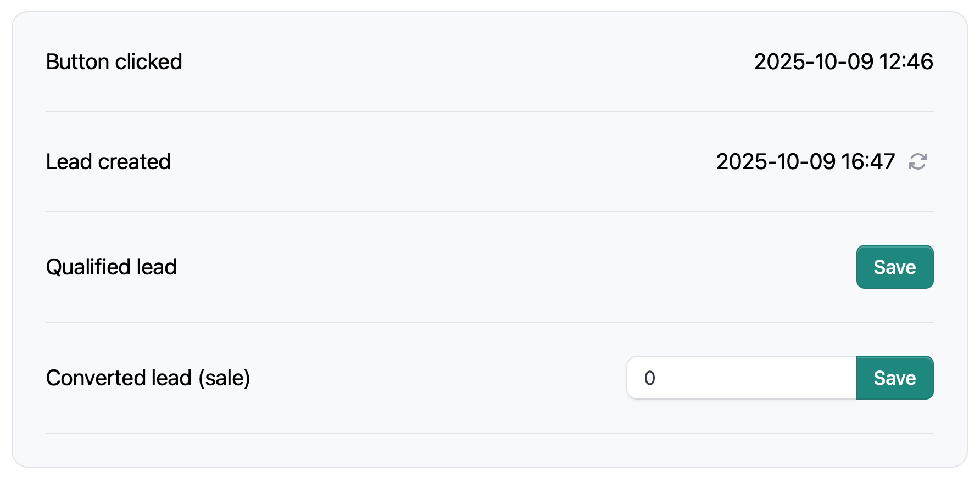The width and height of the screenshot is (980, 483).
Task: Click the Lead created row label
Action: (x=108, y=161)
